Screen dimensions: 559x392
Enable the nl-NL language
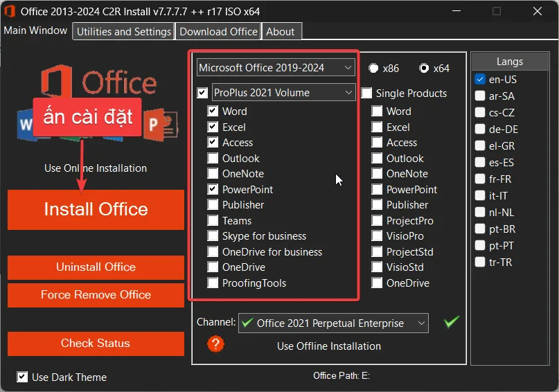click(480, 212)
